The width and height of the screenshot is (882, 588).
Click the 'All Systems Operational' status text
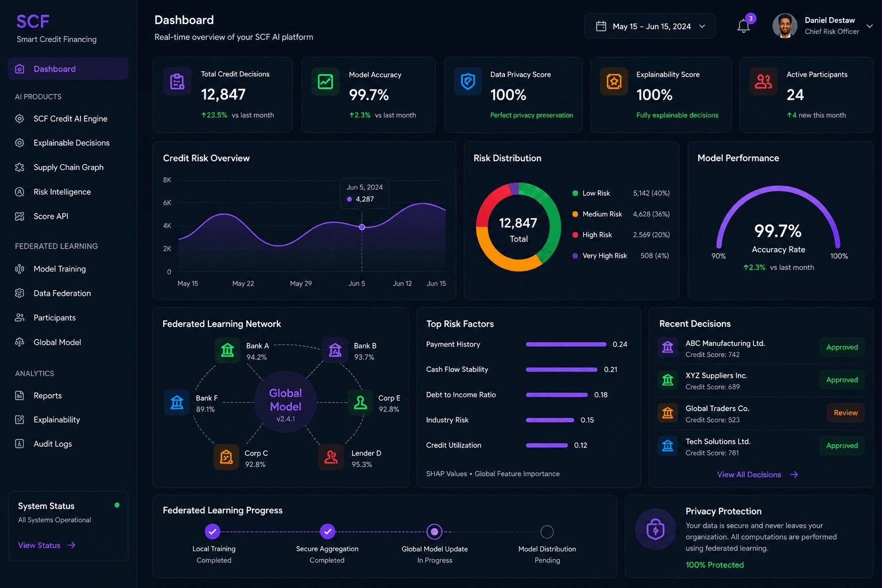tap(55, 520)
